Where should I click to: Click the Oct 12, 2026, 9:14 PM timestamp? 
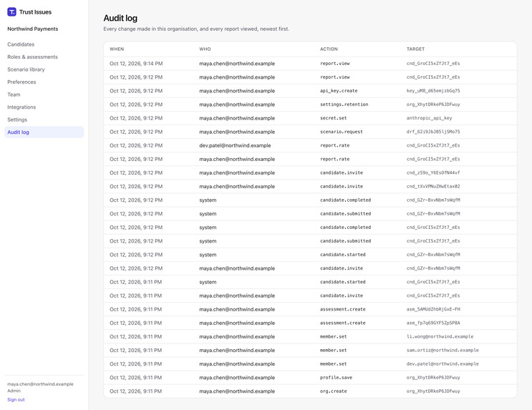click(x=136, y=64)
